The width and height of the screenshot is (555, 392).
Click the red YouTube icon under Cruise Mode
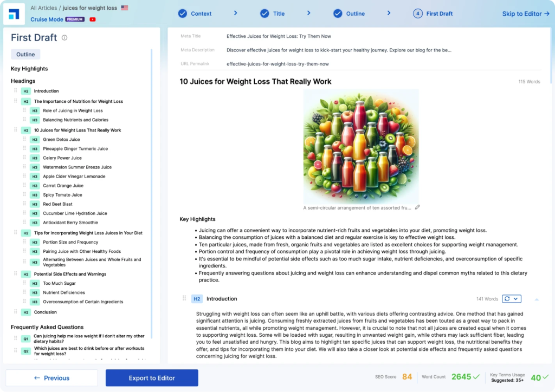point(93,19)
